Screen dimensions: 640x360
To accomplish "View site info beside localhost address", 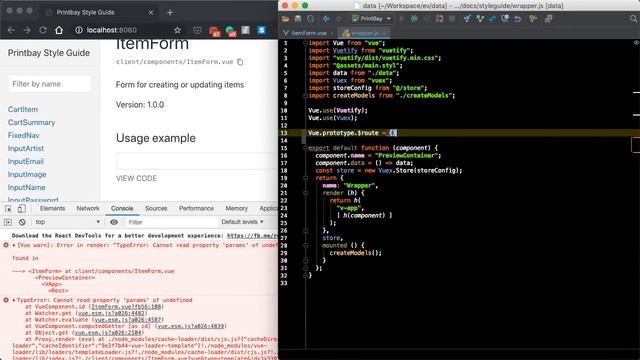I will coord(79,30).
